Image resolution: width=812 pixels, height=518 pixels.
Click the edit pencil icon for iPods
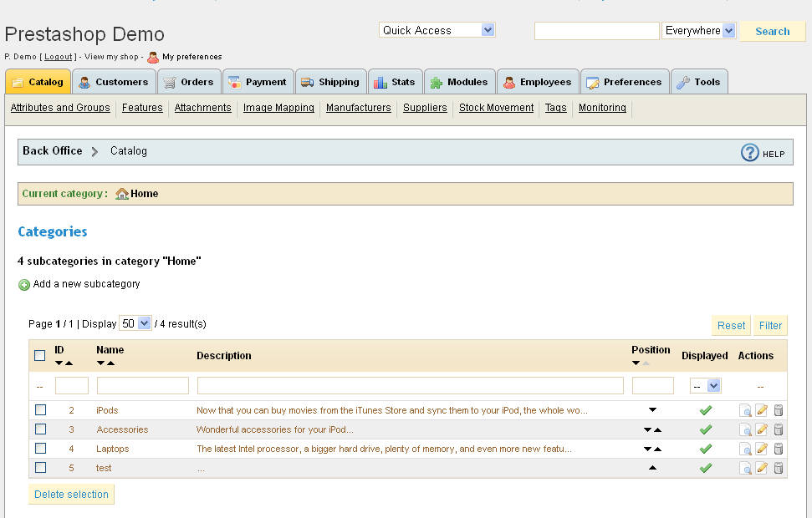(761, 410)
